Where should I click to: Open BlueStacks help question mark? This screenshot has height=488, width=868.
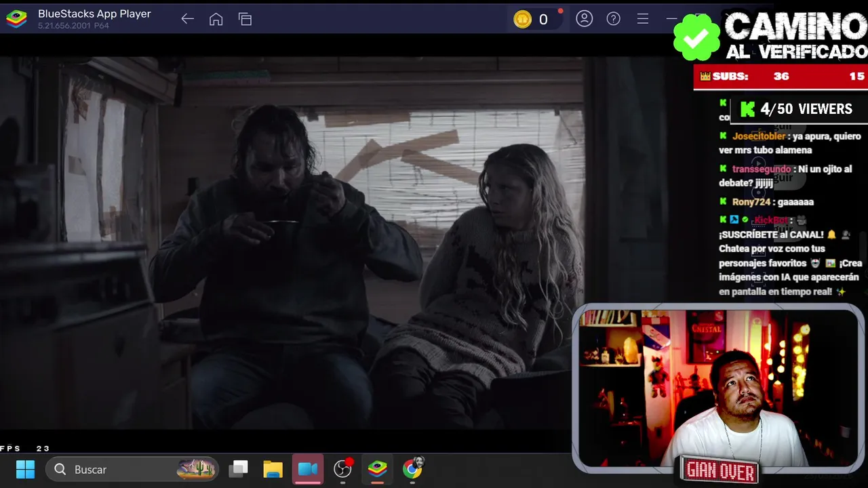[614, 19]
